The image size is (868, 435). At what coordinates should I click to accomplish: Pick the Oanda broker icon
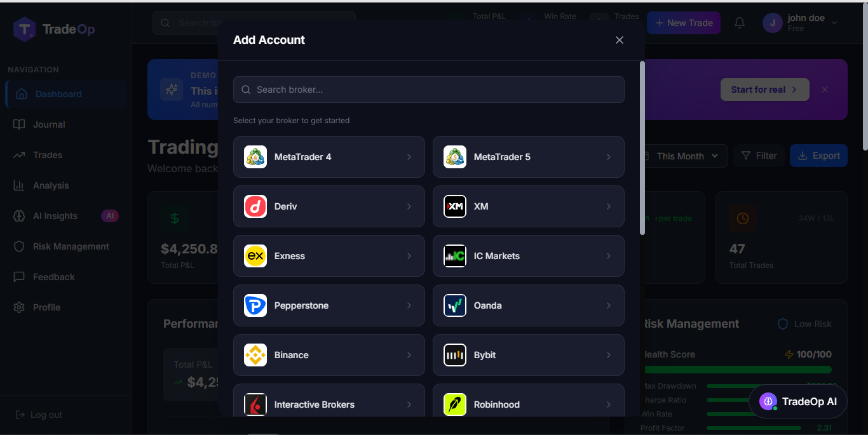click(455, 305)
